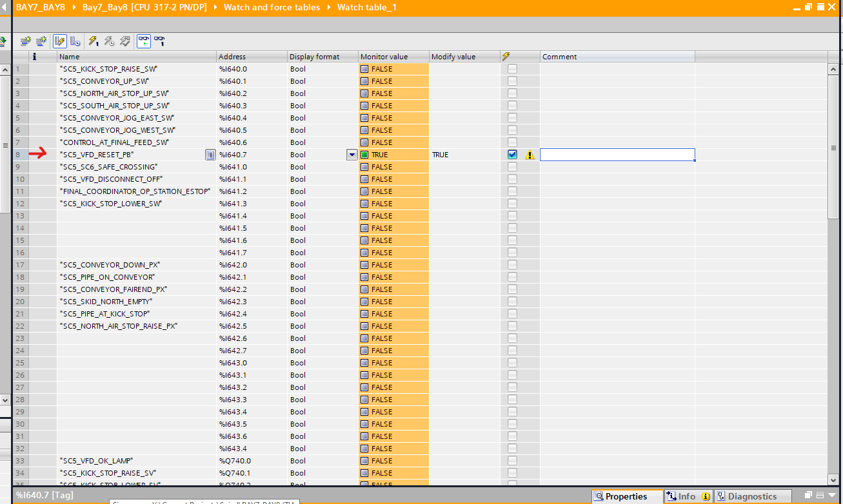Click the Watch and force tables breadcrumb

[272, 7]
